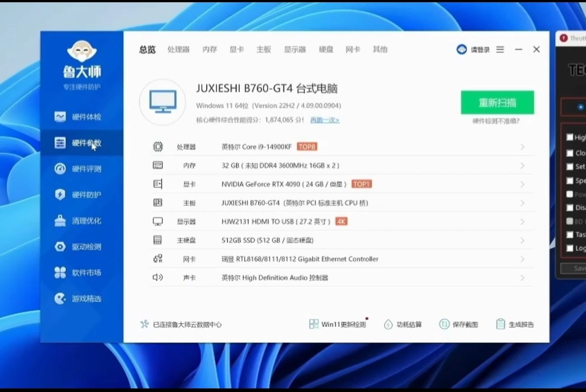Tick the 'Log' checkbox in ThrottleStop

(x=570, y=248)
